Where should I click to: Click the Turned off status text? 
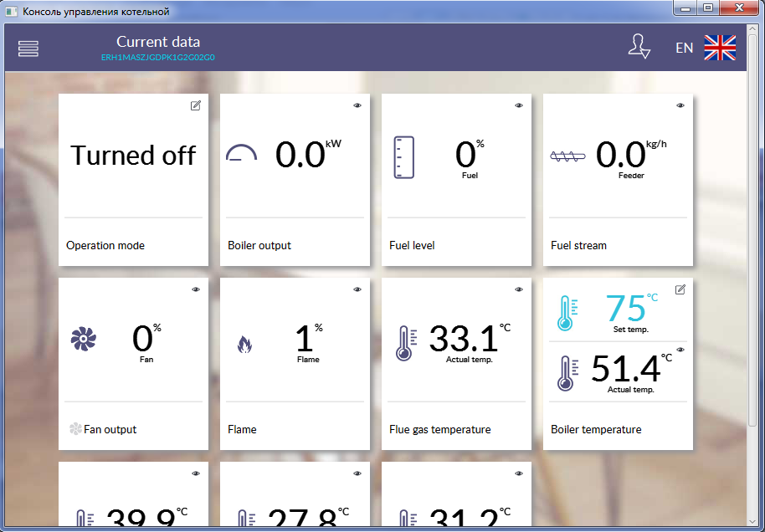coord(133,155)
